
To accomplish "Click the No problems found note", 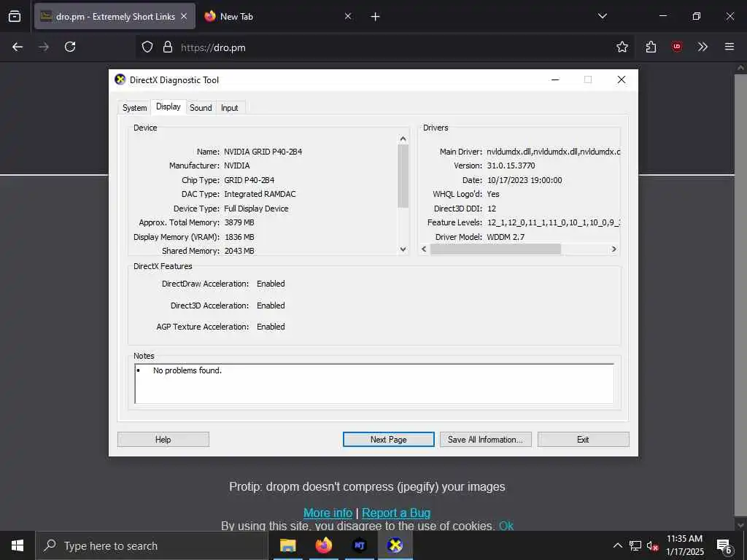I will pos(187,370).
